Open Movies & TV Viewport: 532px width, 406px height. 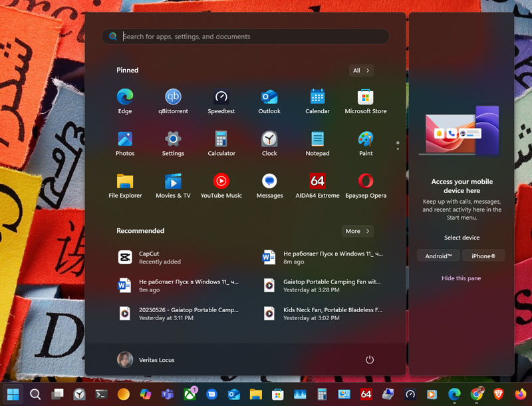pos(173,186)
